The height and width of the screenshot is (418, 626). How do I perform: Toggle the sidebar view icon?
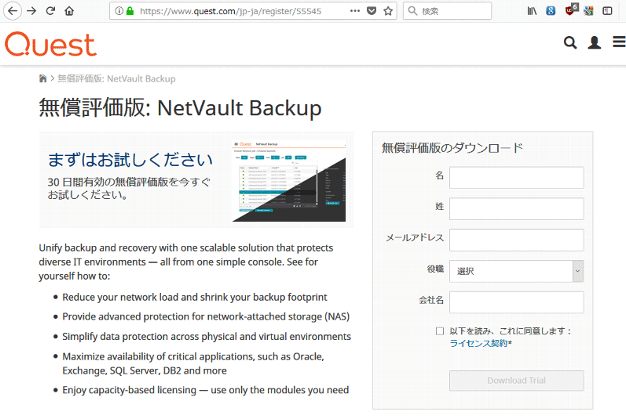[x=607, y=11]
